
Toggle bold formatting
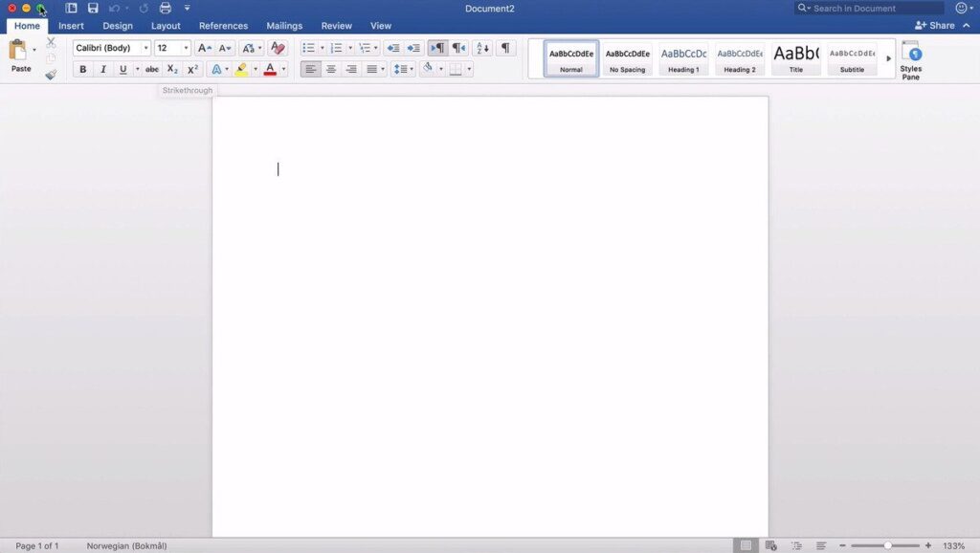[x=82, y=69]
